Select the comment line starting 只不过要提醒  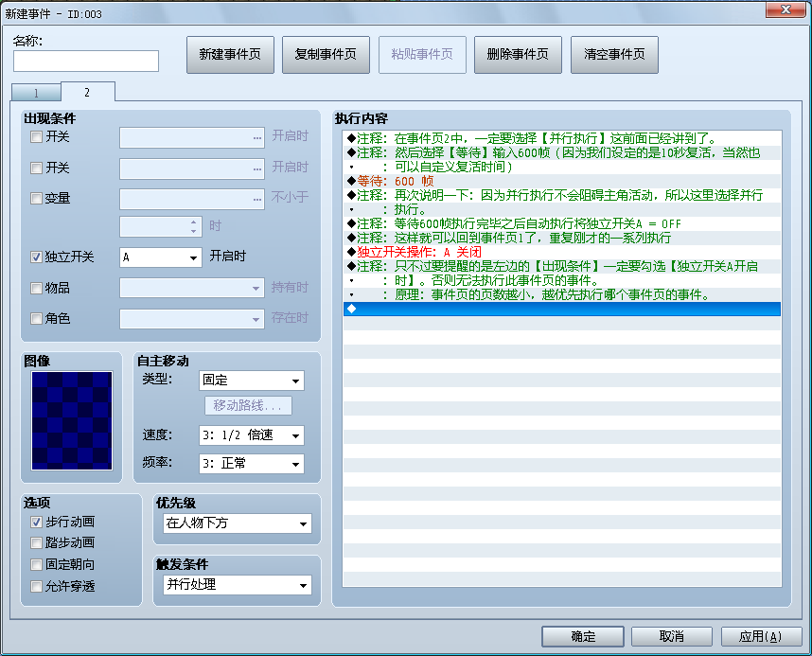tap(562, 266)
